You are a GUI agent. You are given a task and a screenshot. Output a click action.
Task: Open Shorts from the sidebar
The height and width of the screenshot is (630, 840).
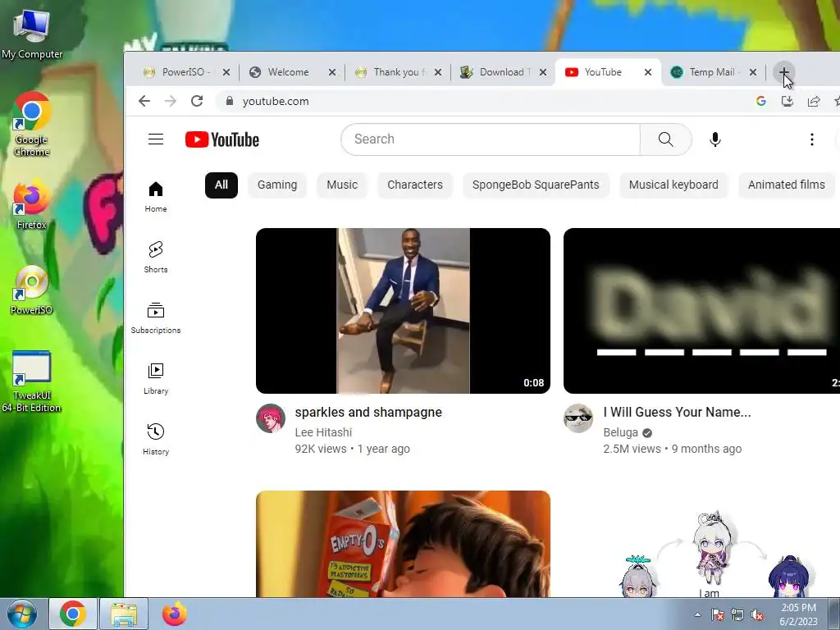point(156,257)
